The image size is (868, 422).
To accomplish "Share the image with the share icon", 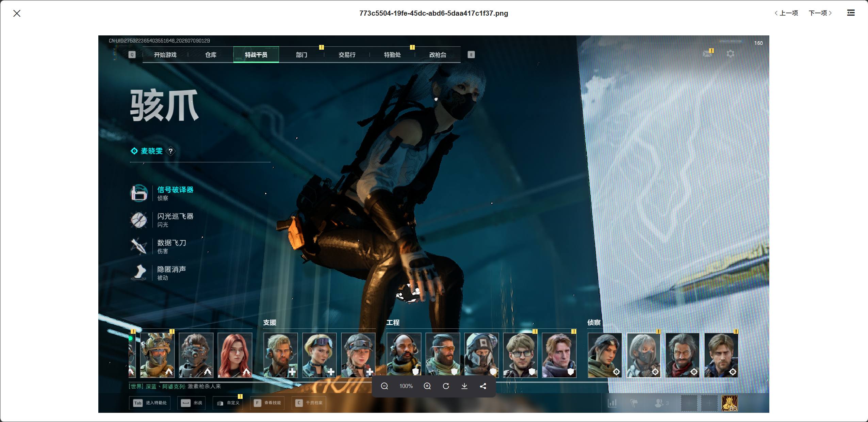I will tap(483, 386).
